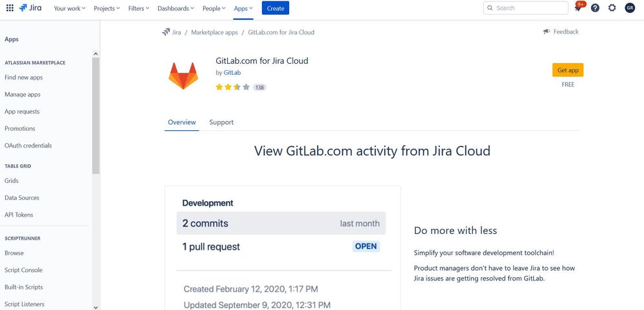Screen dimensions: 644x310
Task: Expand the Projects dropdown
Action: point(106,8)
